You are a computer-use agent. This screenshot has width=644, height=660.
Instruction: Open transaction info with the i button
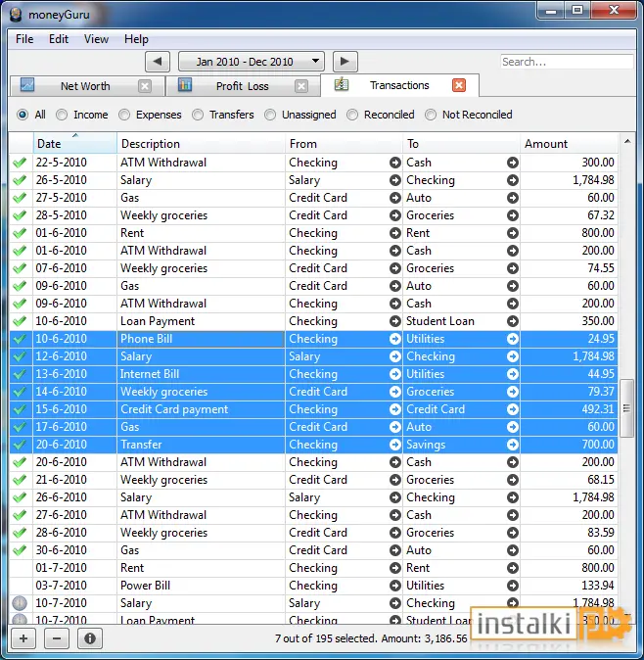click(x=90, y=638)
